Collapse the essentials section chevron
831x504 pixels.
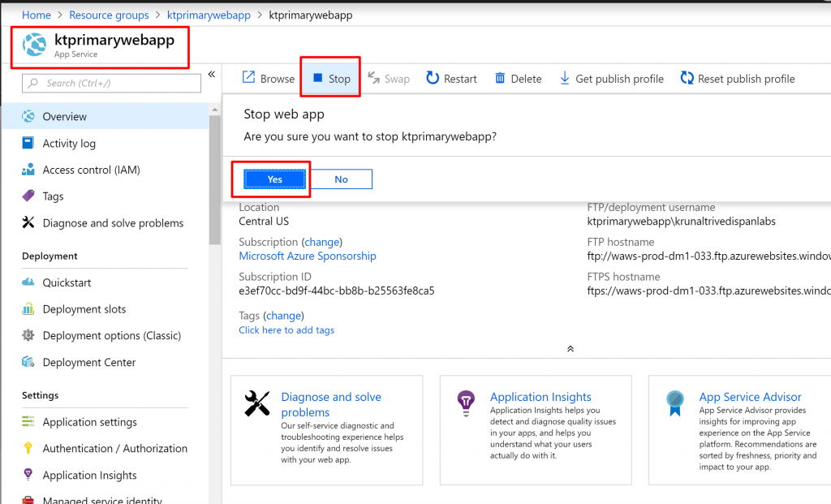click(x=571, y=349)
